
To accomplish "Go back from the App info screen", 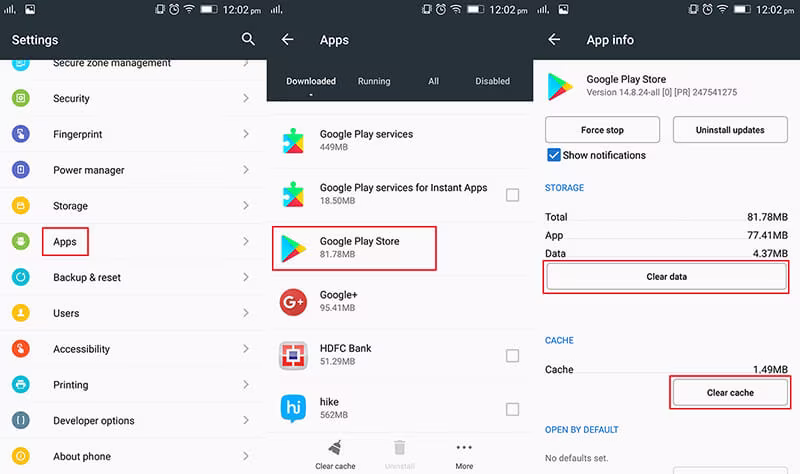I will [x=554, y=39].
